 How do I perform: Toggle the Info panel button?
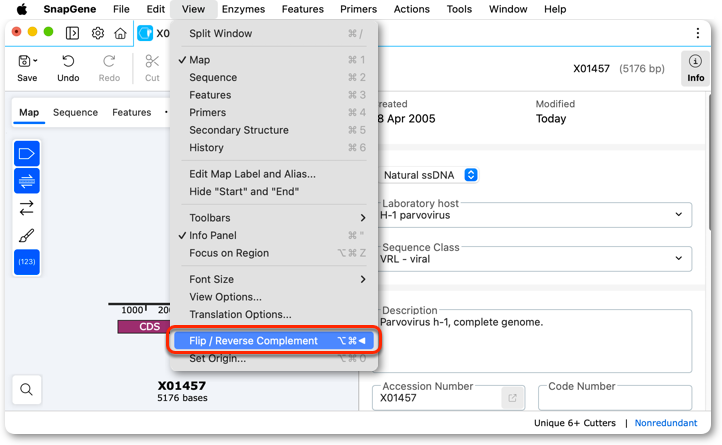pyautogui.click(x=695, y=68)
